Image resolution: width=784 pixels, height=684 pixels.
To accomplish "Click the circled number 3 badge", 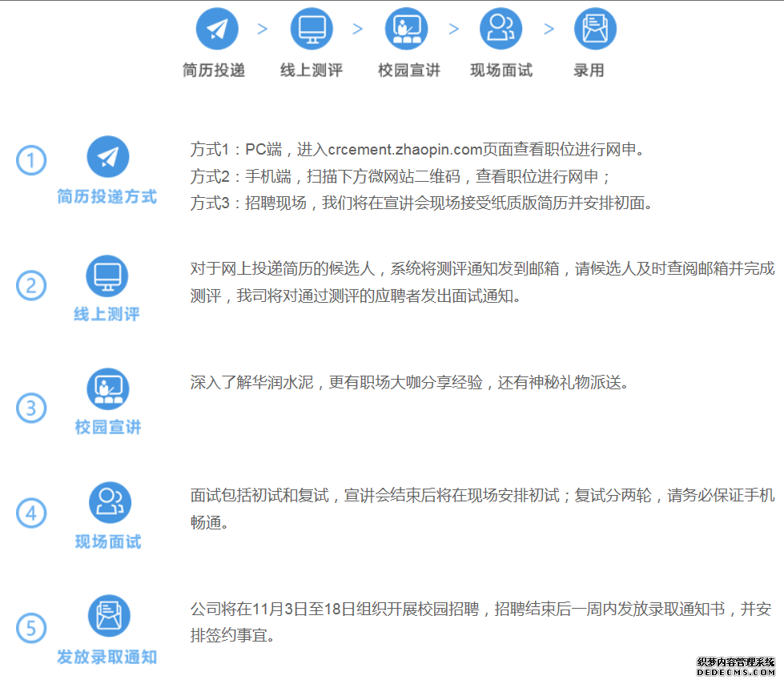I will pyautogui.click(x=31, y=408).
